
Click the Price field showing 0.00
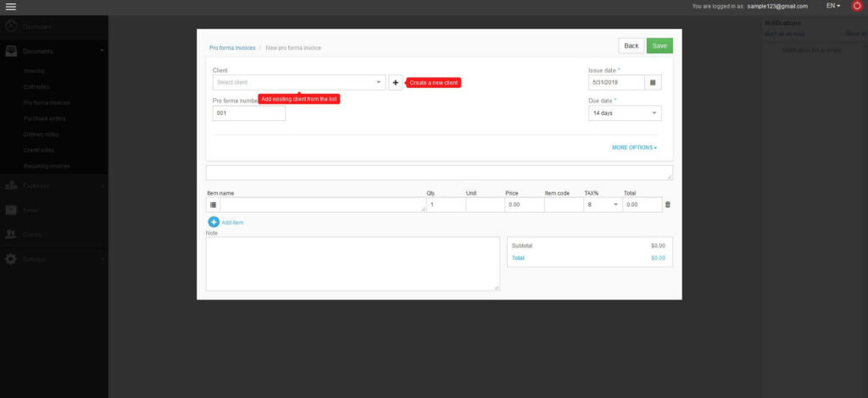[524, 205]
